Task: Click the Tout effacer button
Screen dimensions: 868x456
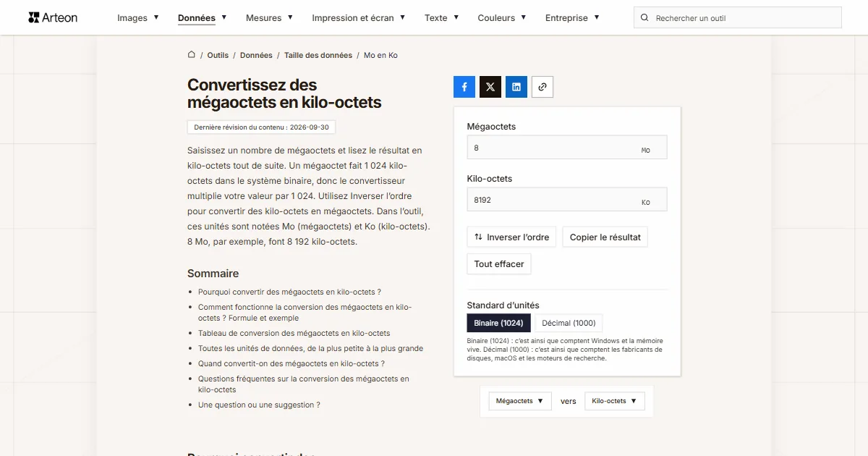Action: click(499, 264)
